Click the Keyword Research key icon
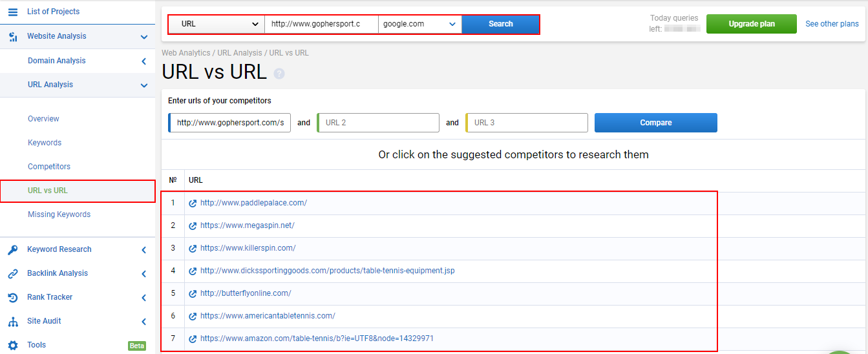 pos(13,249)
